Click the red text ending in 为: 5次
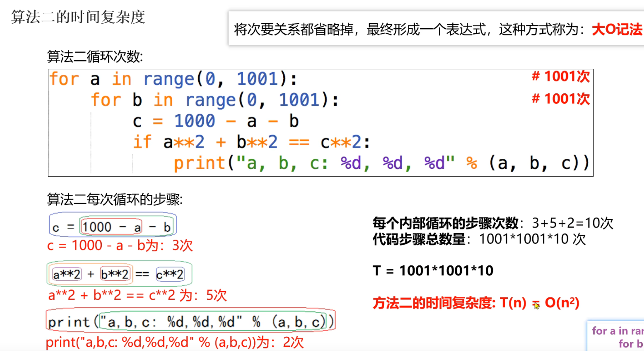Screen dimensions: 644x351 click(x=137, y=295)
